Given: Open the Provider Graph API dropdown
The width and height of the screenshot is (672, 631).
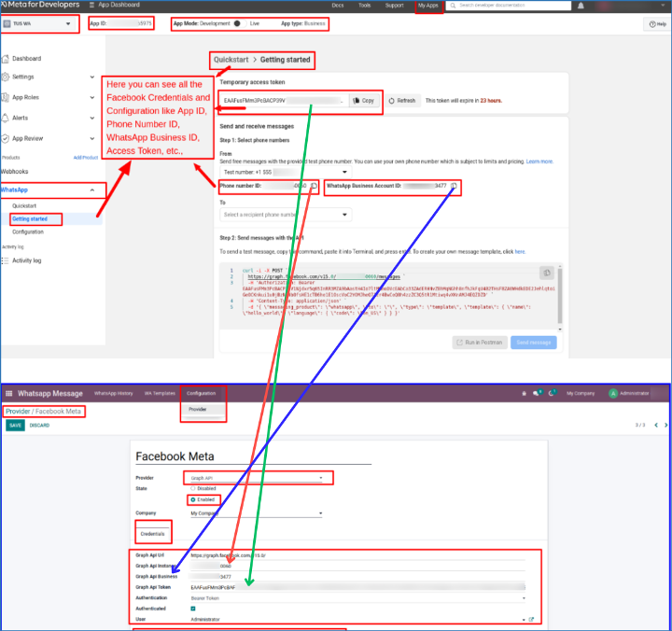Looking at the screenshot, I should 257,478.
